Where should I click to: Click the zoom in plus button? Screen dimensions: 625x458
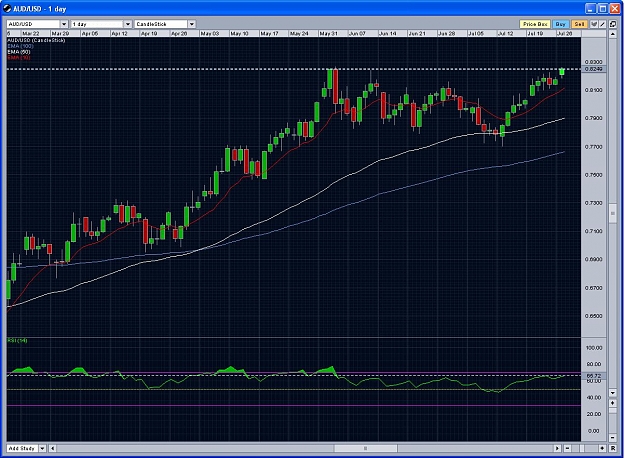[x=602, y=448]
